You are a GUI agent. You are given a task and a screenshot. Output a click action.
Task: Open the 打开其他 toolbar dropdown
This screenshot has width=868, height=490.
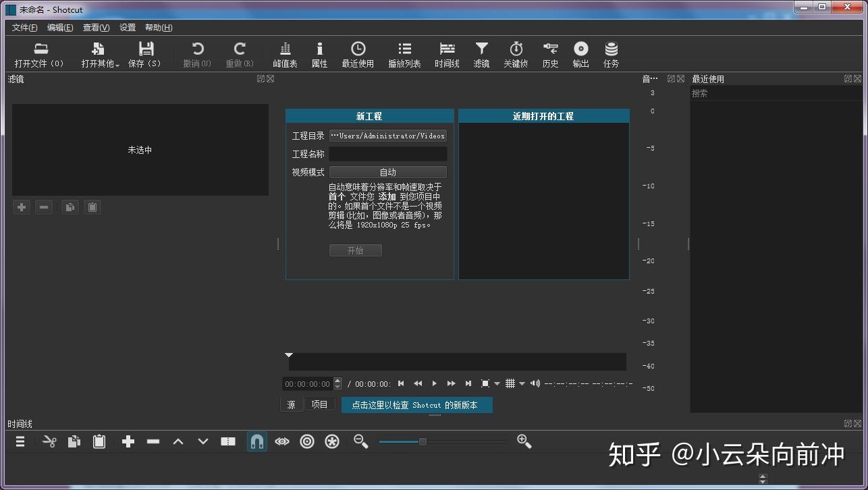(x=101, y=55)
